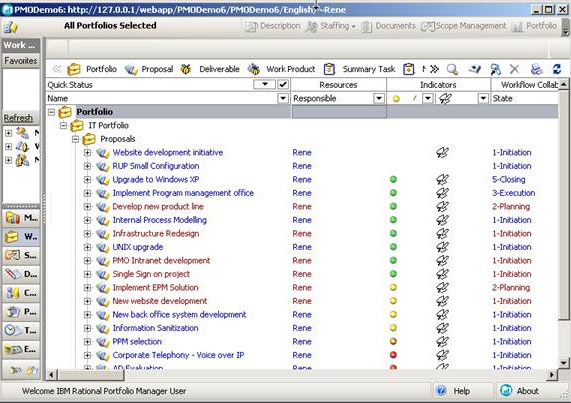Viewport: 571px width, 403px height.
Task: Click the About button
Action: coord(520,391)
